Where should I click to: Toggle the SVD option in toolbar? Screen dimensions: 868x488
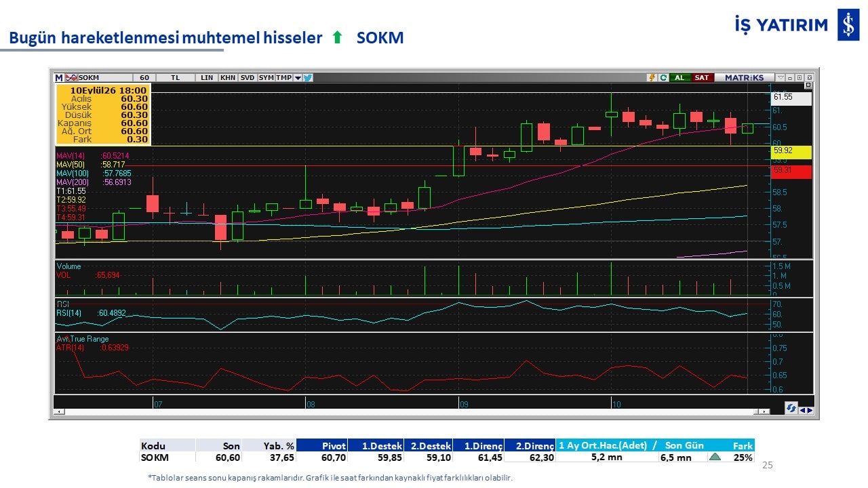248,78
